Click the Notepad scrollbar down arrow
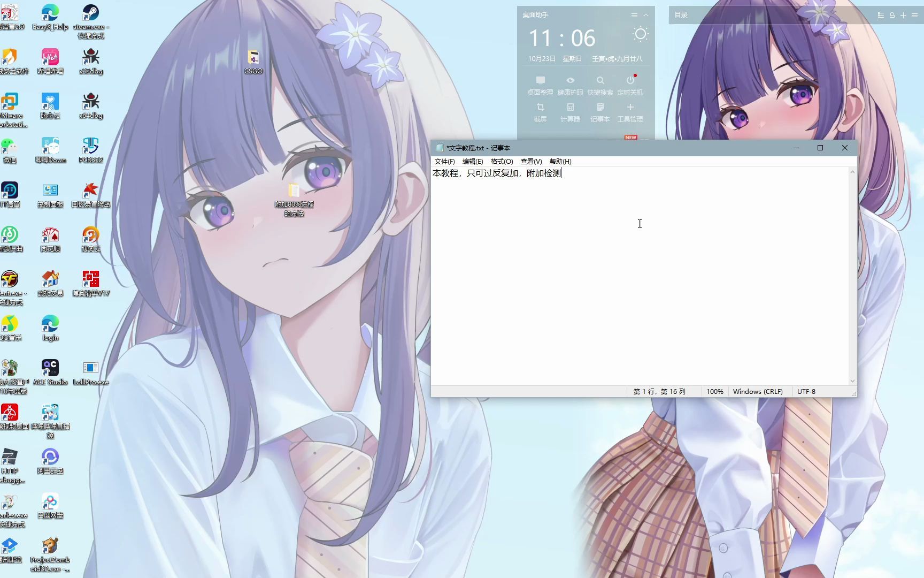 click(x=852, y=381)
